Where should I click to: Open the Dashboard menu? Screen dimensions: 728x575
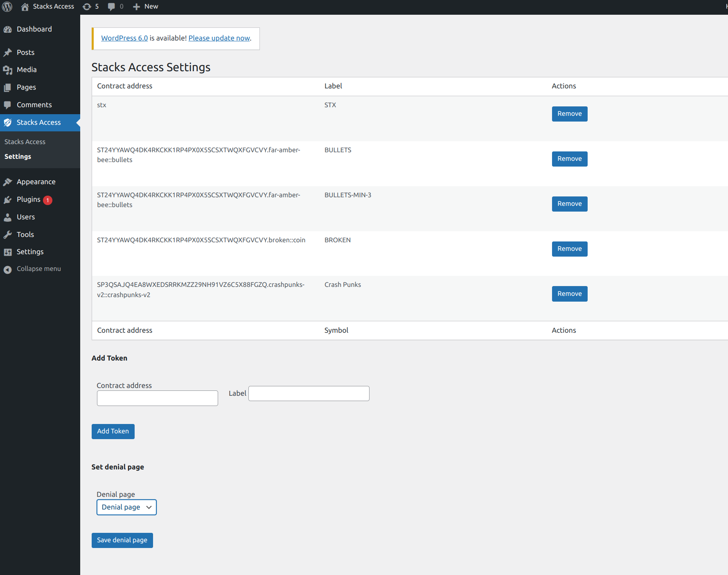(40, 29)
